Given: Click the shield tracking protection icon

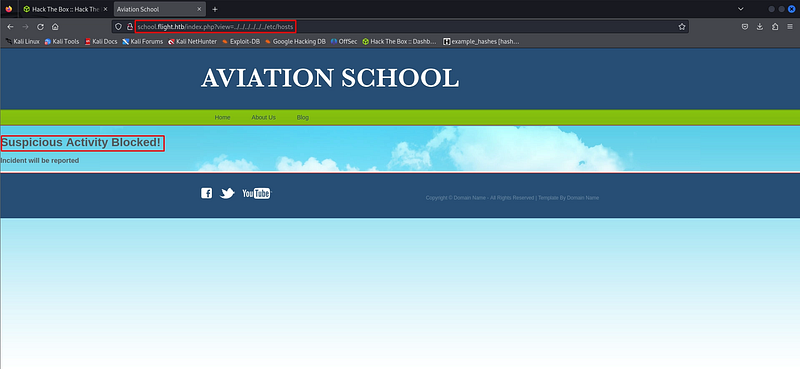Looking at the screenshot, I should (118, 27).
